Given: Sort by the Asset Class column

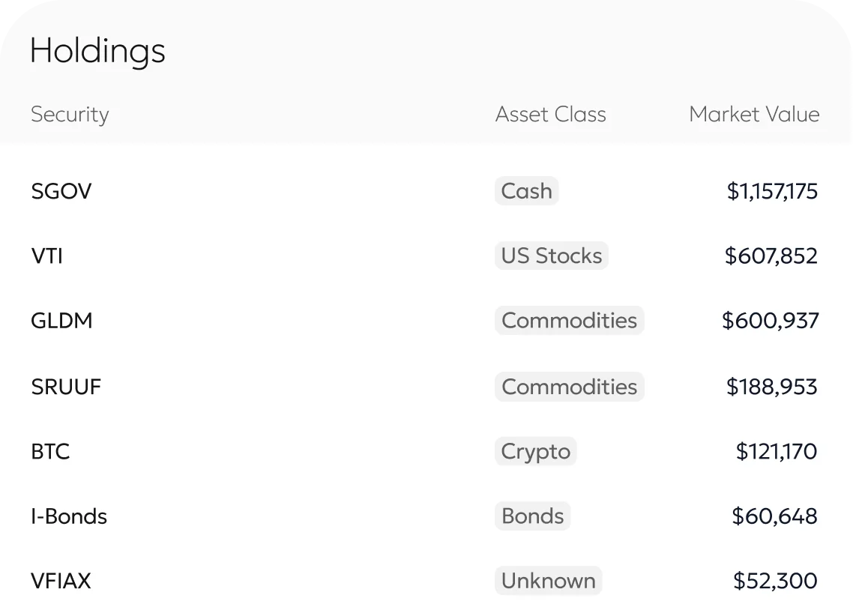Looking at the screenshot, I should [550, 115].
